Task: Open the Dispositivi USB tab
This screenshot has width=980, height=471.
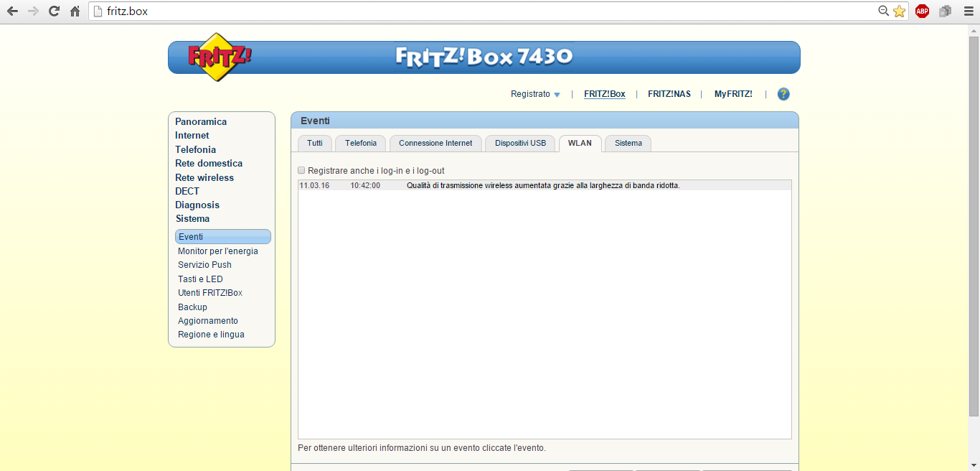Action: point(520,143)
